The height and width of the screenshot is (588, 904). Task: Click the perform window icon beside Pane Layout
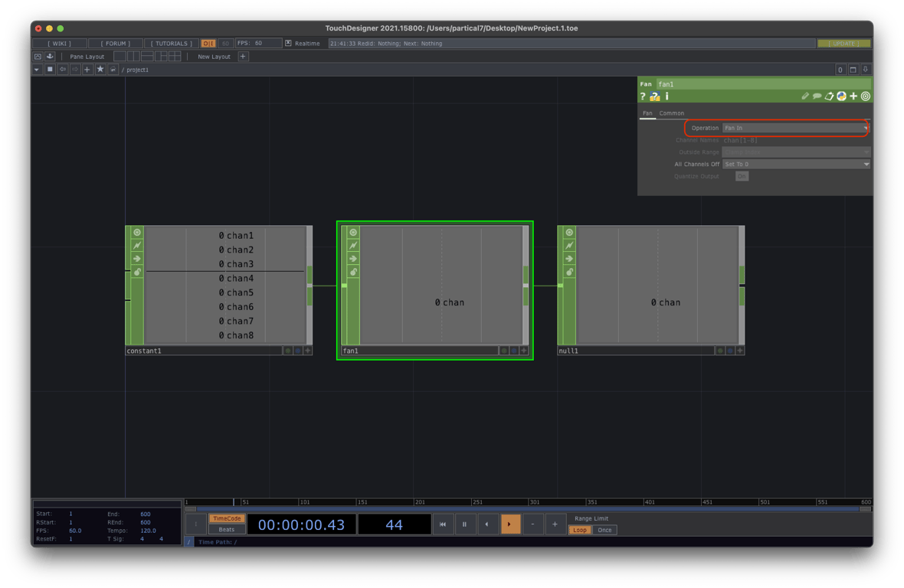(38, 57)
